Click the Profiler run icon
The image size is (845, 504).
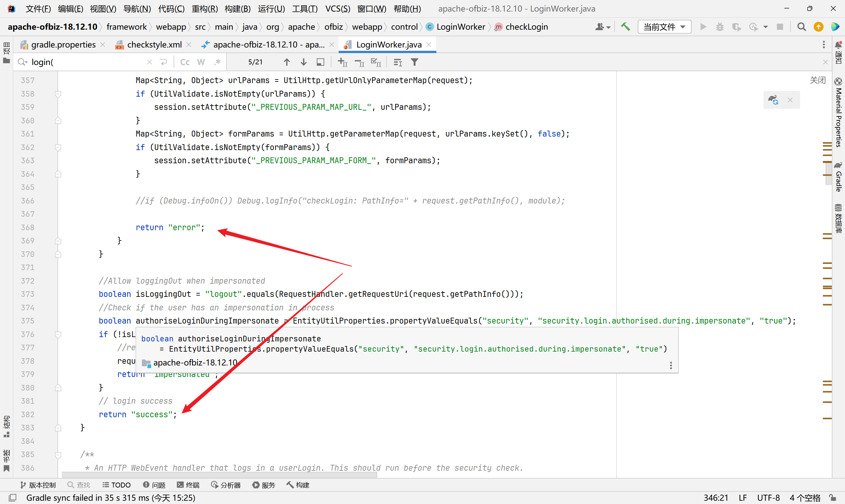[753, 27]
